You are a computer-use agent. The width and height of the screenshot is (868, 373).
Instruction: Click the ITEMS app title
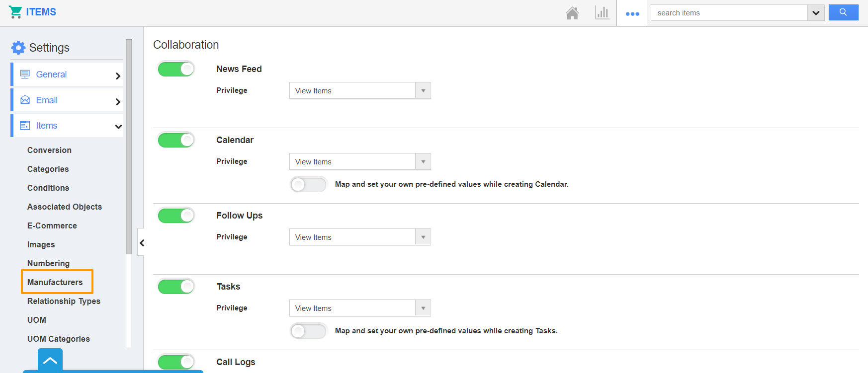pyautogui.click(x=41, y=12)
